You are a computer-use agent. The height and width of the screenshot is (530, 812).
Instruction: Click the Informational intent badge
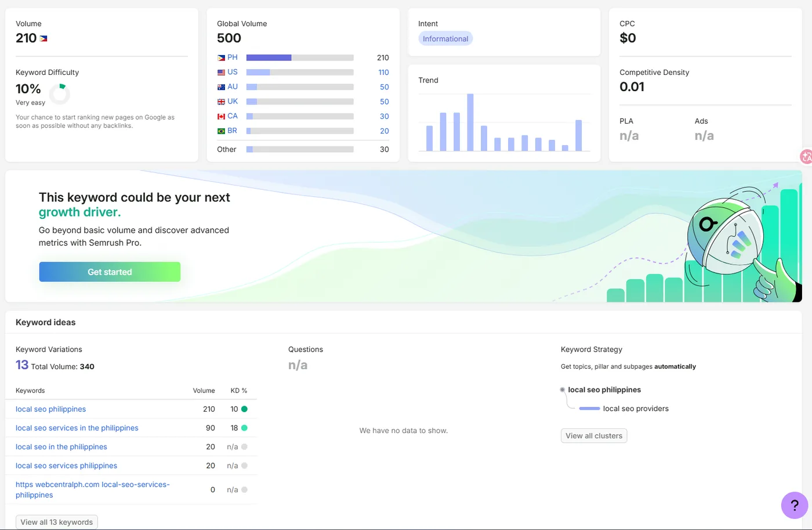445,39
